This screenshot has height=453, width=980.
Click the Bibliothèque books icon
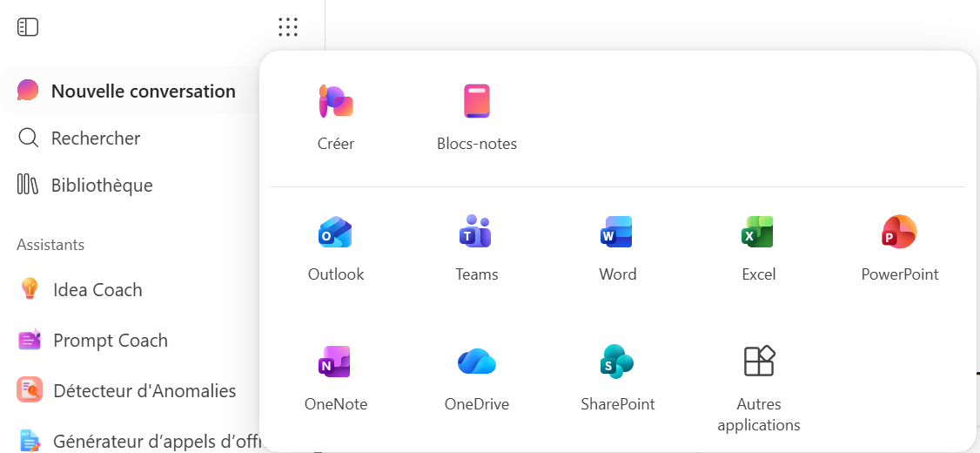[x=28, y=186]
